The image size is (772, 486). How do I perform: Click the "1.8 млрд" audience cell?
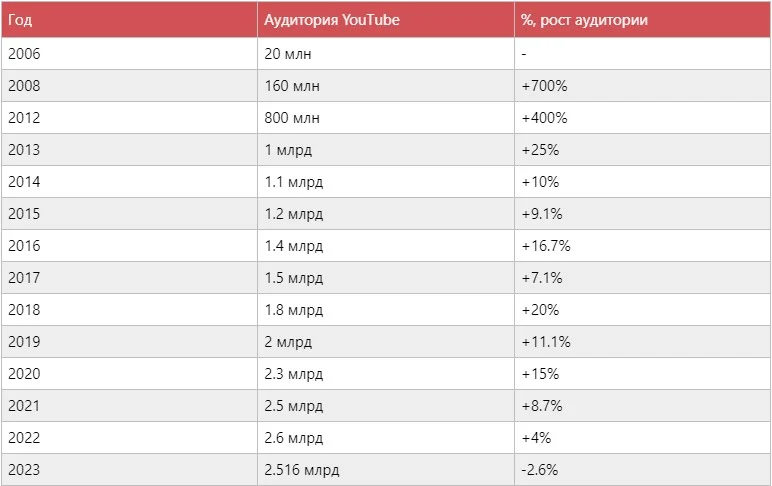coord(294,310)
